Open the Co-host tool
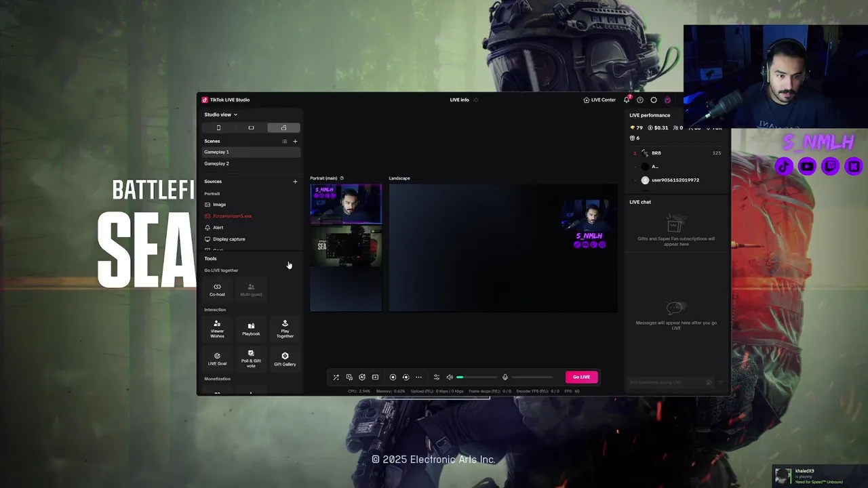Viewport: 868px width, 488px height. [217, 289]
